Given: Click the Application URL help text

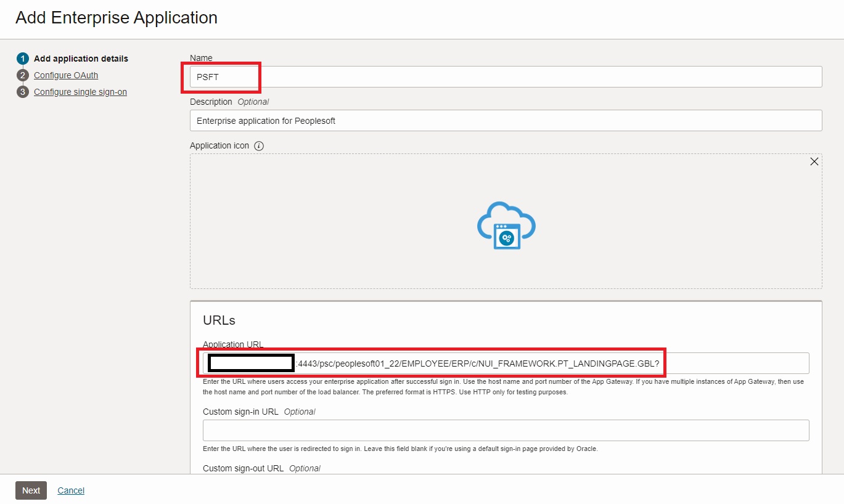Looking at the screenshot, I should click(x=503, y=387).
